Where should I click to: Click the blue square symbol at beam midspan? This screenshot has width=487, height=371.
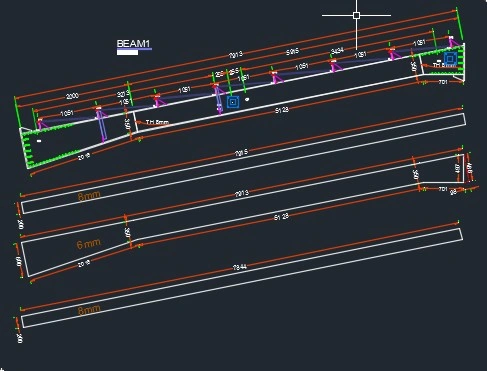click(x=233, y=102)
